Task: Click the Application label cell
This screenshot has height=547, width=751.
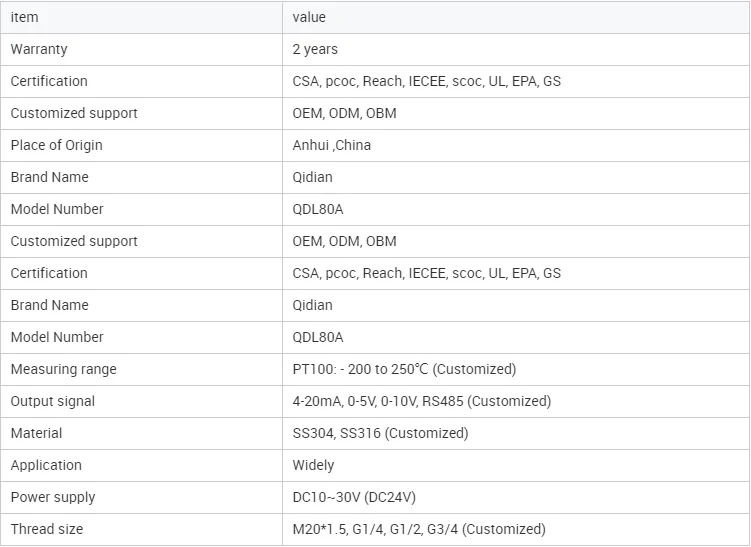Action: [x=46, y=465]
